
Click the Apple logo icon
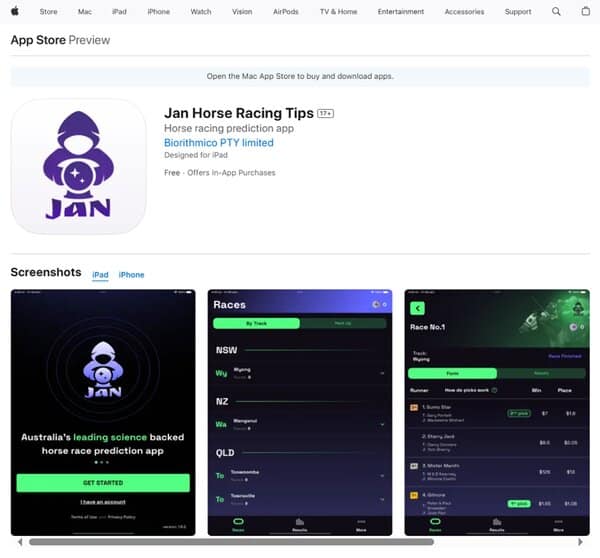click(x=15, y=11)
